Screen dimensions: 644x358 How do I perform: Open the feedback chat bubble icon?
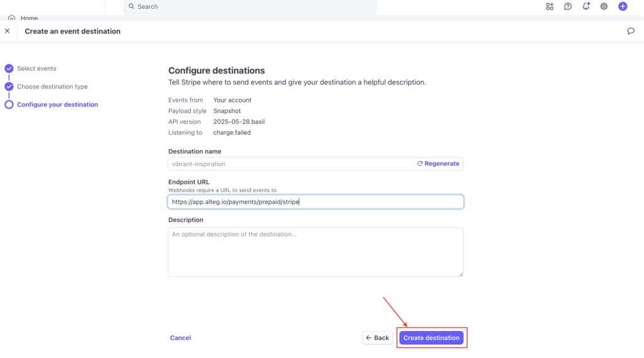coord(630,31)
